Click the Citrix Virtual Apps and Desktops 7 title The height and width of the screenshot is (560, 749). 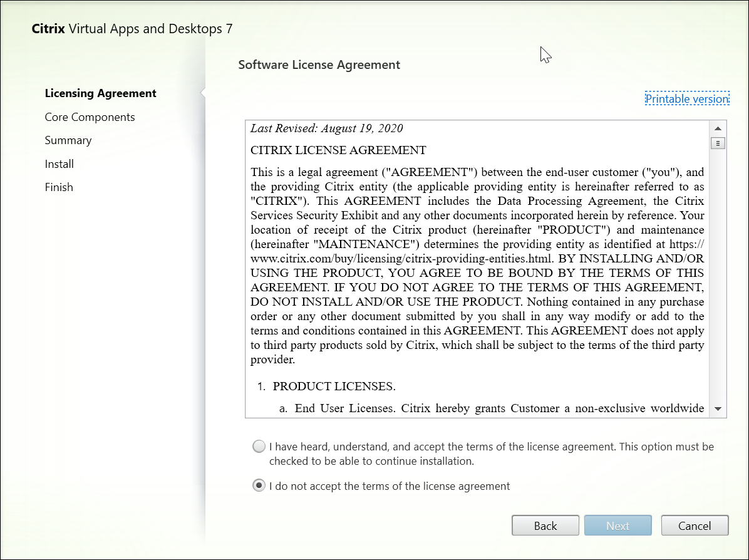tap(132, 28)
